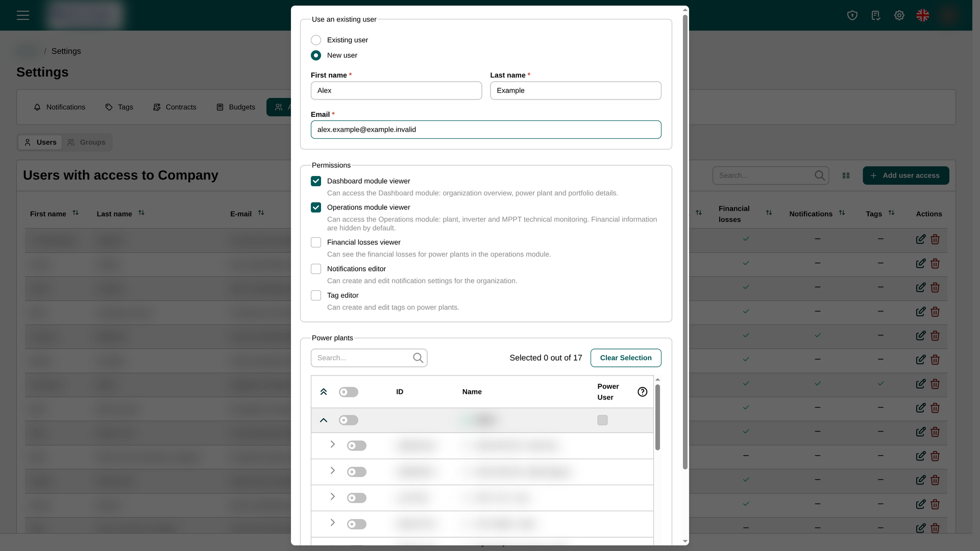
Task: Click the Email input field
Action: (486, 130)
